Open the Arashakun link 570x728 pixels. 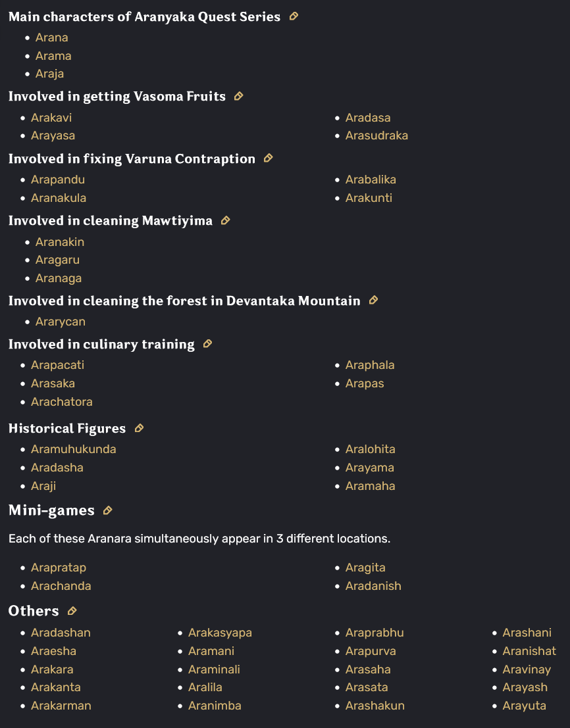coord(375,706)
